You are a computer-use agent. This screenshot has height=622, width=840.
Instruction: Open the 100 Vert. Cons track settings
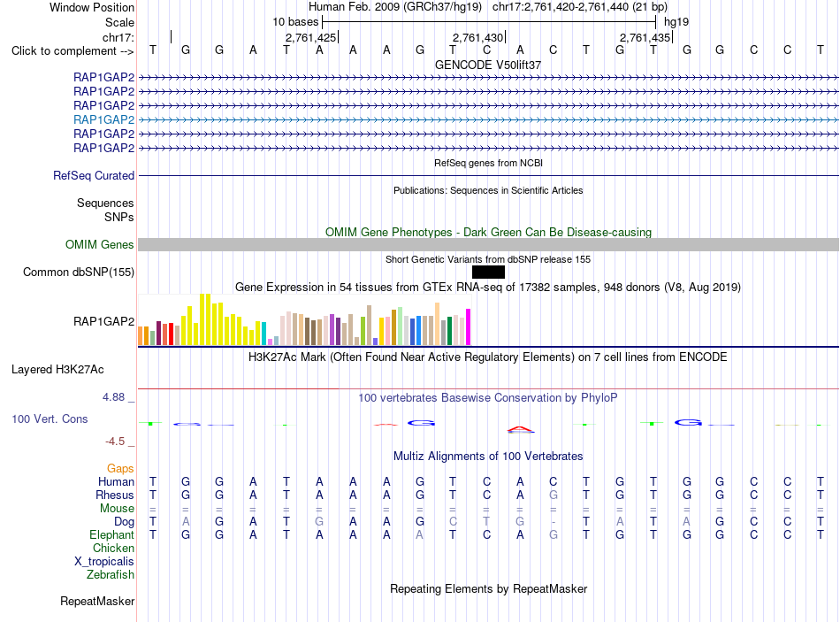pos(50,419)
